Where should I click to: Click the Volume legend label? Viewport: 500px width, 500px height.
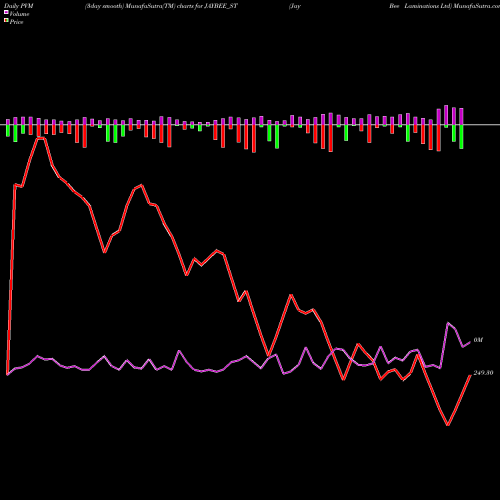(x=19, y=14)
